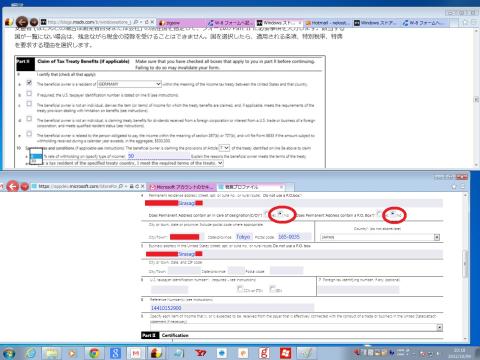Screen dimensions: 480x360
Task: Open the JAPAN country dropdown
Action: pyautogui.click(x=380, y=237)
